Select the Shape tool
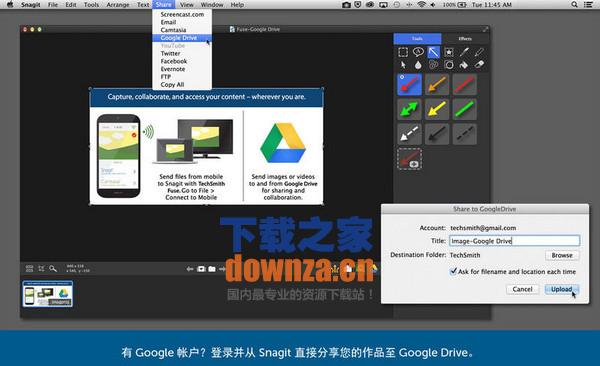 tap(449, 65)
